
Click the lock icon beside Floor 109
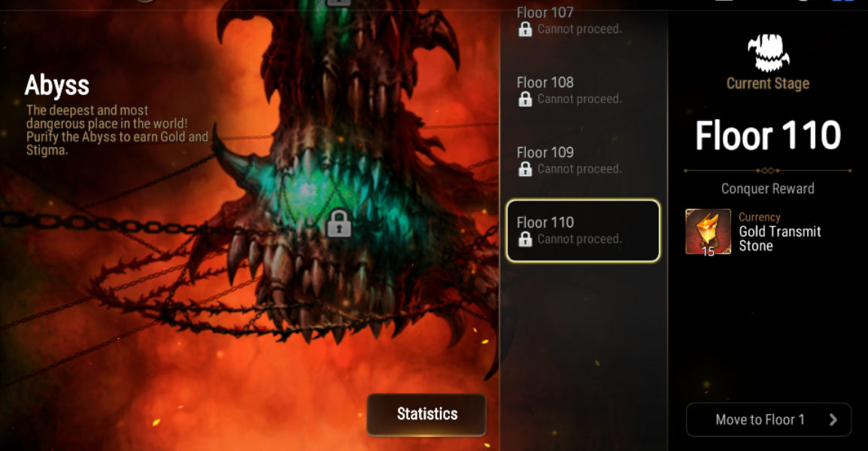(x=525, y=169)
